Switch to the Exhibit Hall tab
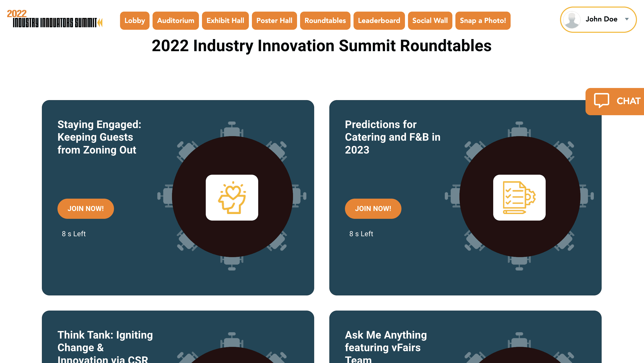 pyautogui.click(x=225, y=21)
